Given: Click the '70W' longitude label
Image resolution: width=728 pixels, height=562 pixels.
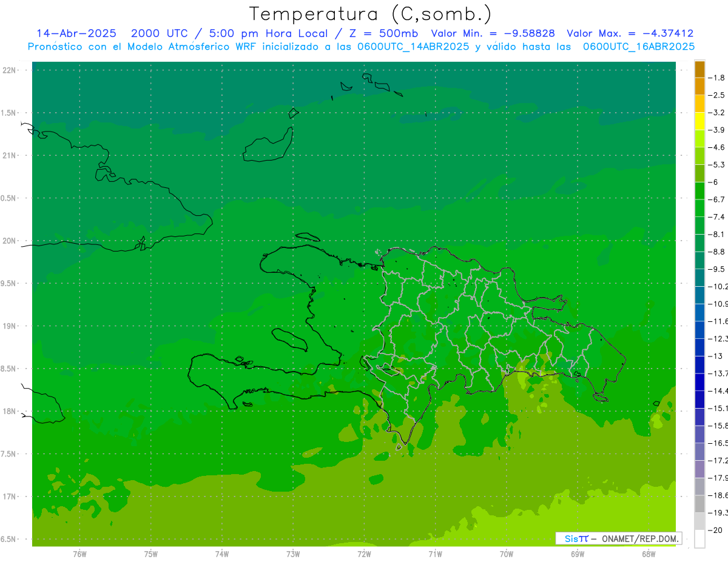Looking at the screenshot, I should click(x=507, y=554).
